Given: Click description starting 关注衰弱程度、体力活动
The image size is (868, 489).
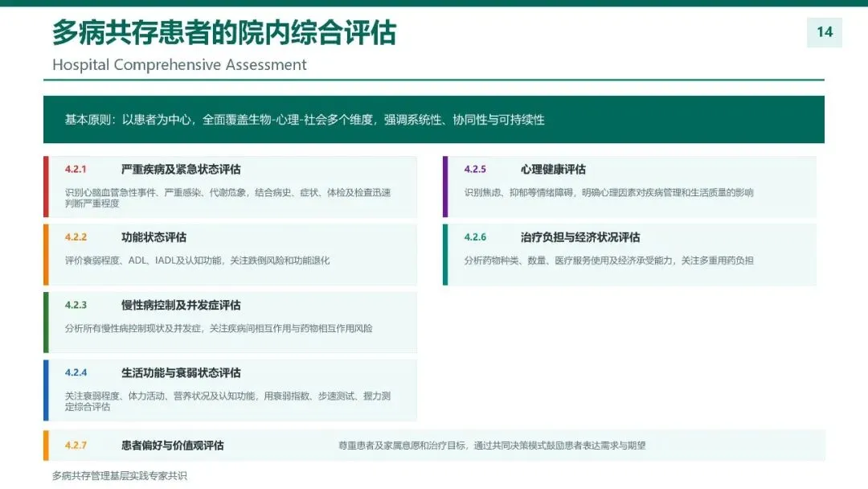Looking at the screenshot, I should [227, 401].
